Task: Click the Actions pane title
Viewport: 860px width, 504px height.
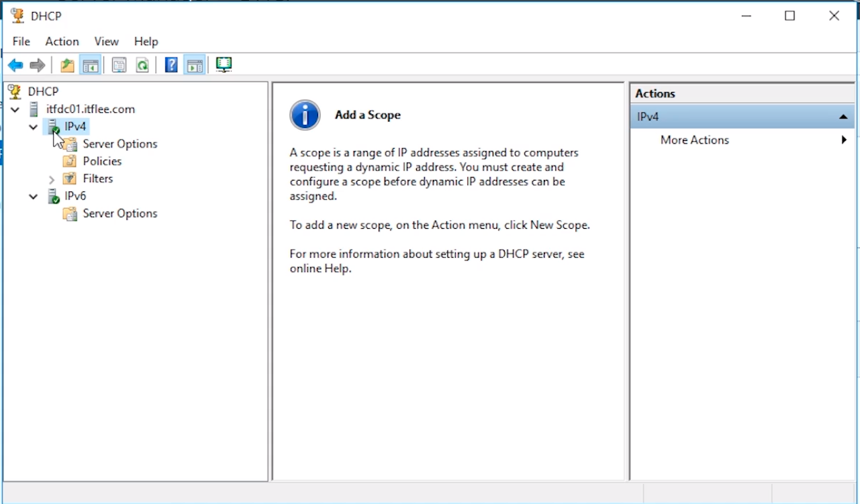Action: pyautogui.click(x=655, y=93)
